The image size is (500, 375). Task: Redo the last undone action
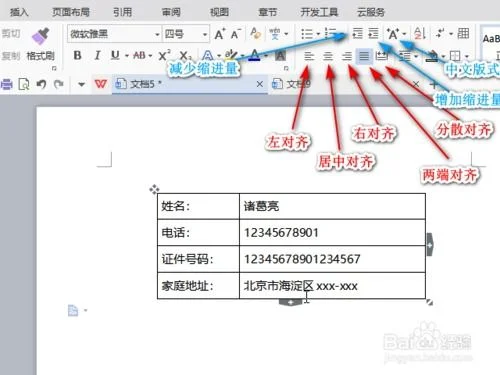59,84
